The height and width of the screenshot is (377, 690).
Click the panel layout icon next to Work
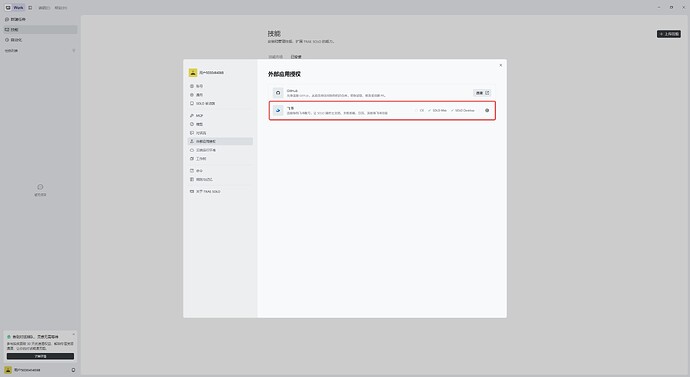pyautogui.click(x=30, y=7)
